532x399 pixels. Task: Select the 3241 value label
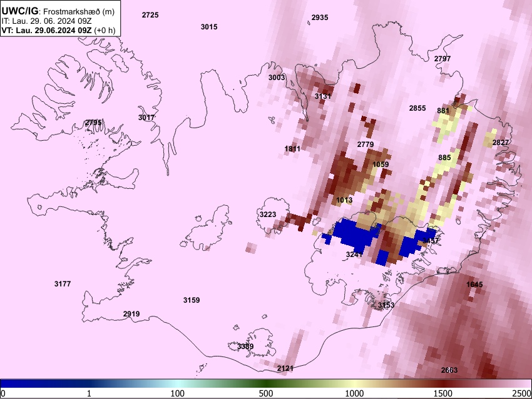(x=354, y=255)
